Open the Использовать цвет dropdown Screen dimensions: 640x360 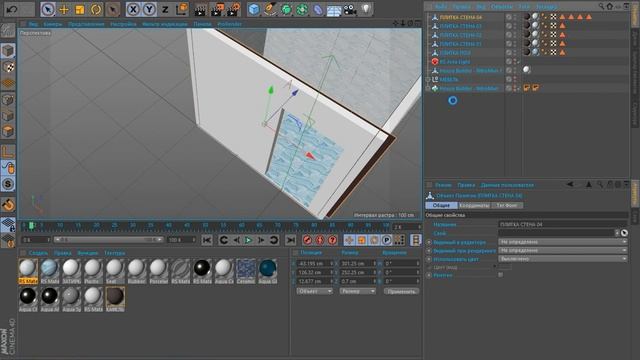coord(562,259)
